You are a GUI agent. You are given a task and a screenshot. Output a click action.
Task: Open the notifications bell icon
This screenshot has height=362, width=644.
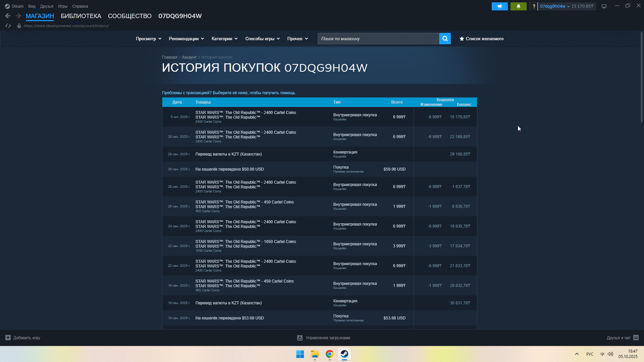(518, 6)
